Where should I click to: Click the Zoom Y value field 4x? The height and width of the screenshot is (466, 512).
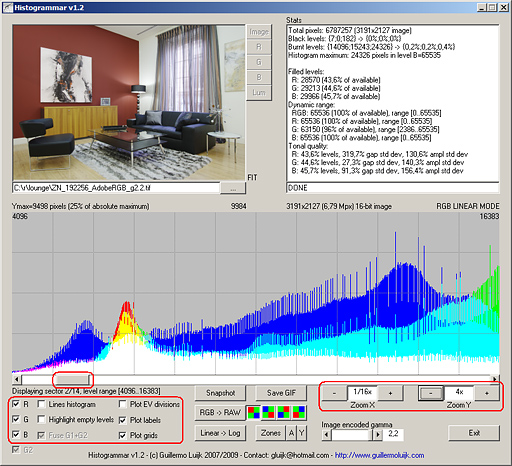point(459,392)
